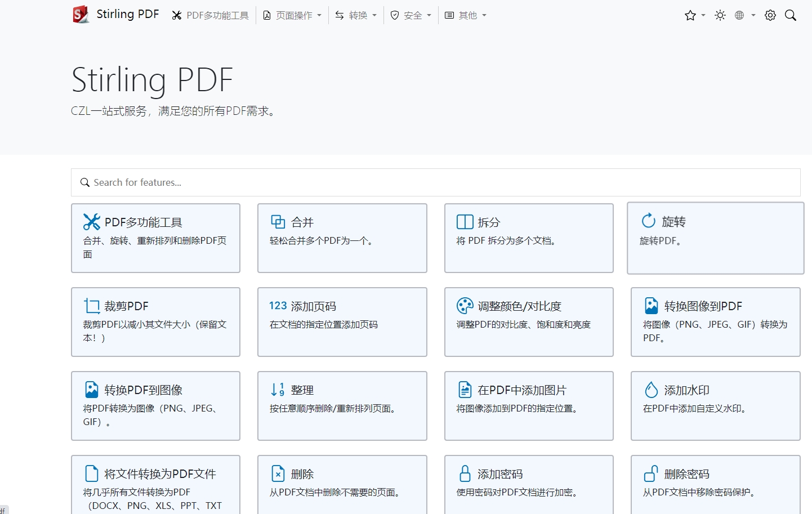Expand the favorites dropdown arrow
Viewport: 812px width, 514px height.
tap(703, 15)
